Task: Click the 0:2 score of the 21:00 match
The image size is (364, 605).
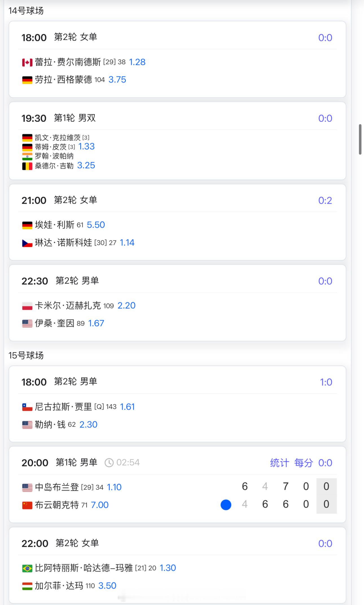Action: (325, 201)
